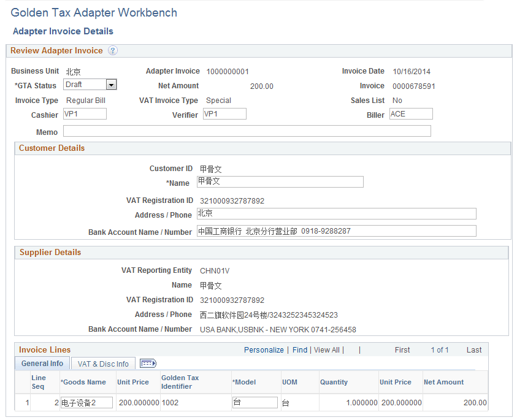
Task: Click the First navigation link
Action: [402, 349]
